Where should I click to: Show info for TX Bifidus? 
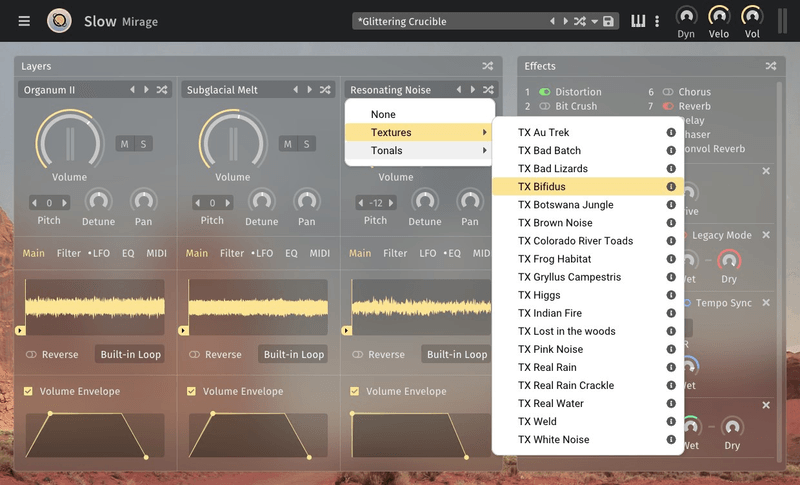(x=671, y=187)
